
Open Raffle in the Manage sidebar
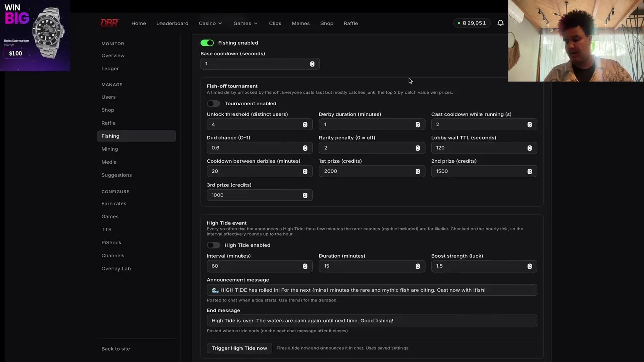[108, 123]
